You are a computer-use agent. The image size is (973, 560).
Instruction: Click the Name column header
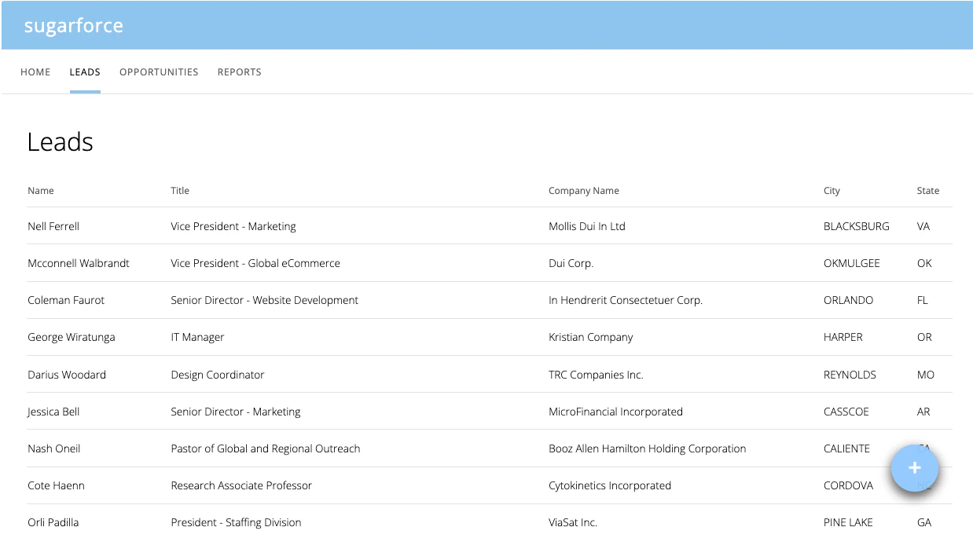click(x=41, y=191)
